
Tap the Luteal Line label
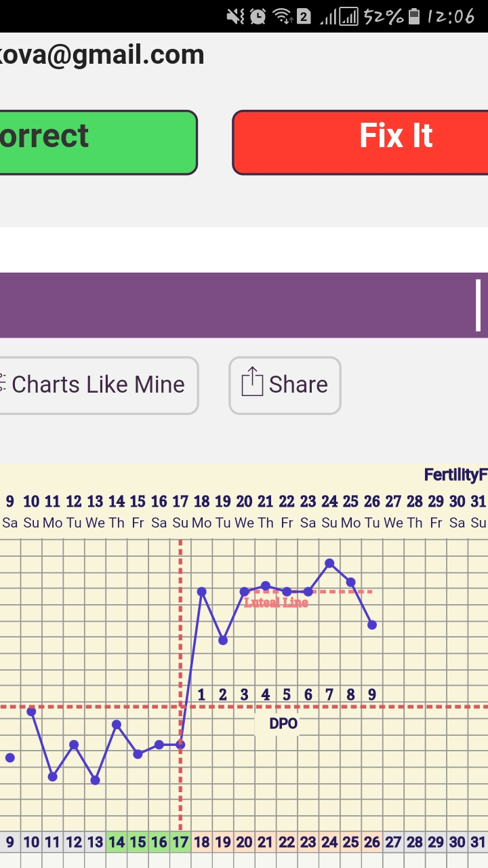[x=276, y=602]
